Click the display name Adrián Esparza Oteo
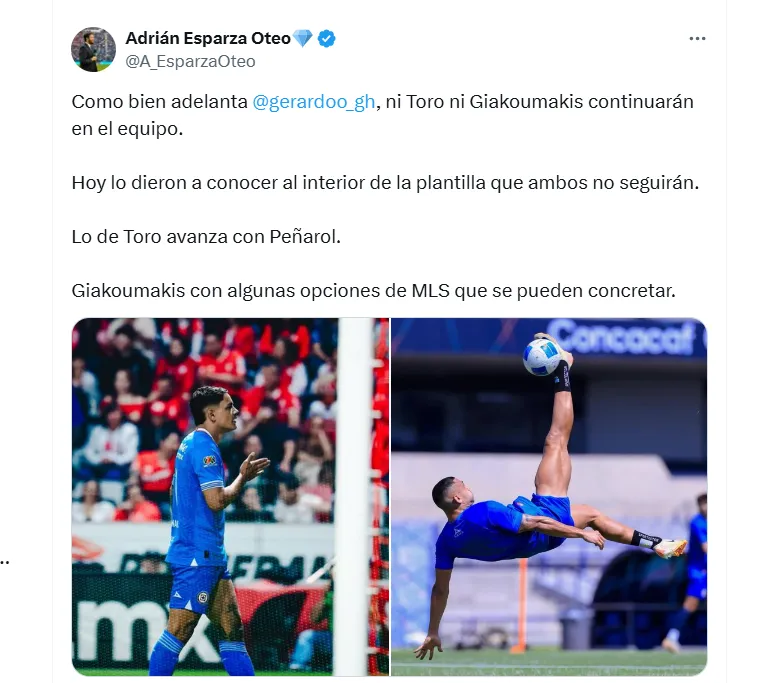The height and width of the screenshot is (683, 759). point(208,38)
